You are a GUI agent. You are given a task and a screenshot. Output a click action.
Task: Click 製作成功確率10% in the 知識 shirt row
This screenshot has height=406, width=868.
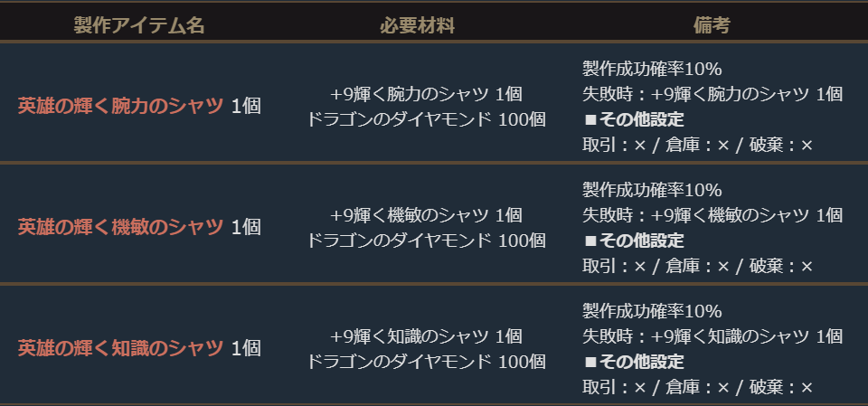coord(652,312)
